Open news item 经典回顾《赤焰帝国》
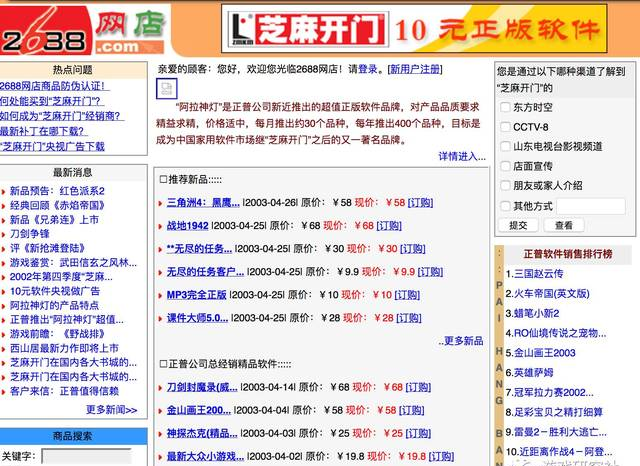This screenshot has width=640, height=466. coord(57,205)
